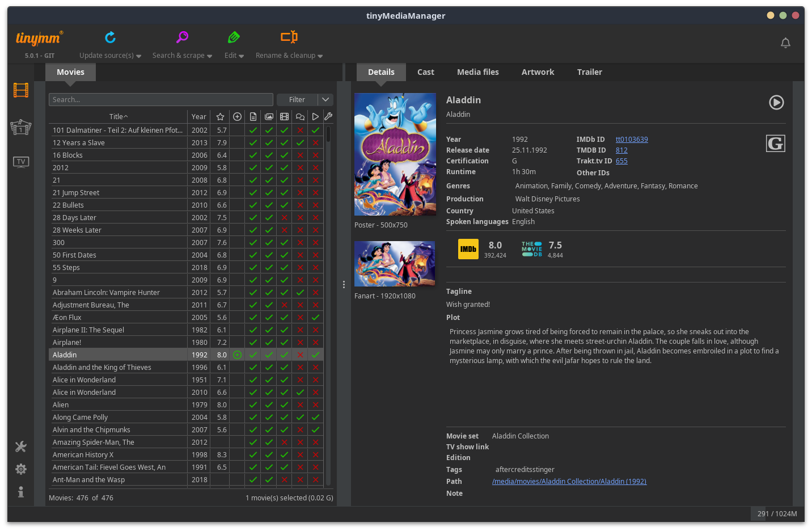Screen dimensions: 812x531
Task: Sort the movie list by Year column
Action: [x=198, y=117]
